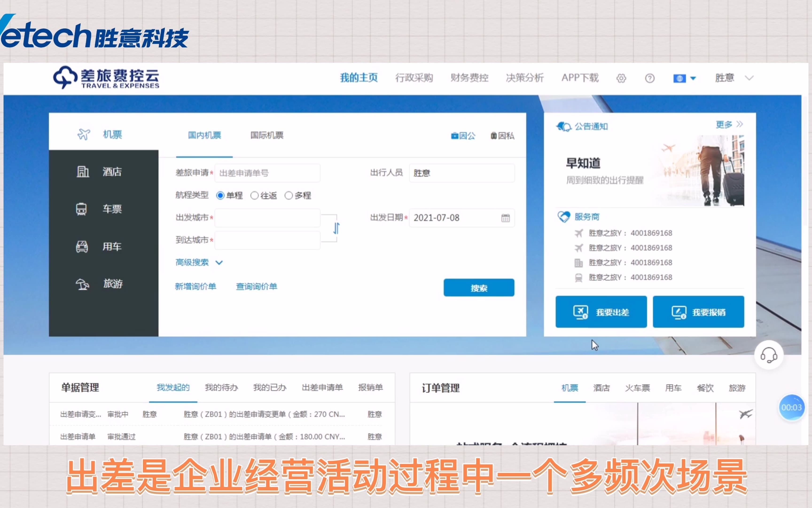
Task: Select 旅游 in the left sidebar
Action: click(x=103, y=284)
